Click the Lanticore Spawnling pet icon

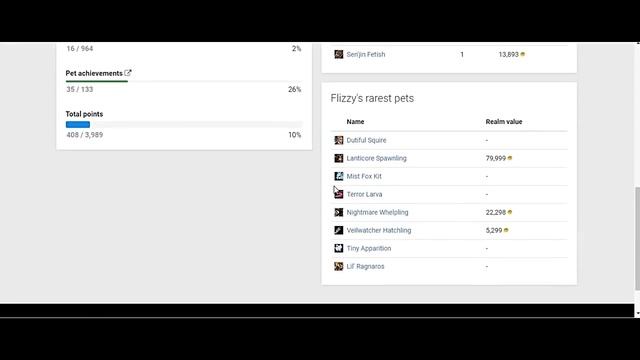tap(339, 158)
